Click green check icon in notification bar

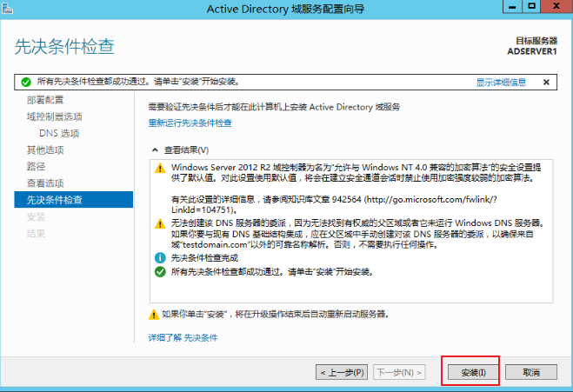26,83
